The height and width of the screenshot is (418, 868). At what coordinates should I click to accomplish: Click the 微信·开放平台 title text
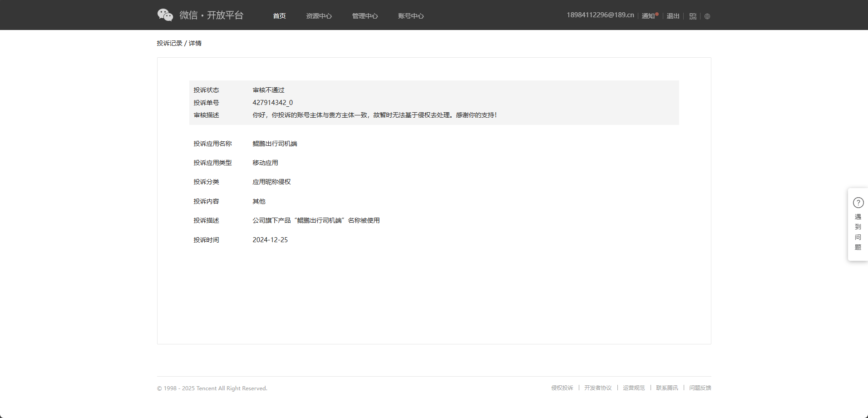212,15
